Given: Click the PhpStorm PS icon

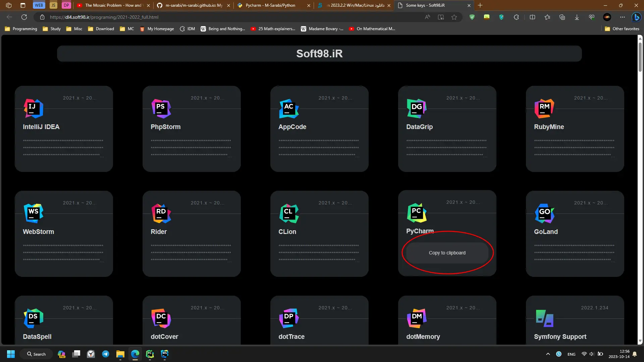Looking at the screenshot, I should [x=161, y=108].
